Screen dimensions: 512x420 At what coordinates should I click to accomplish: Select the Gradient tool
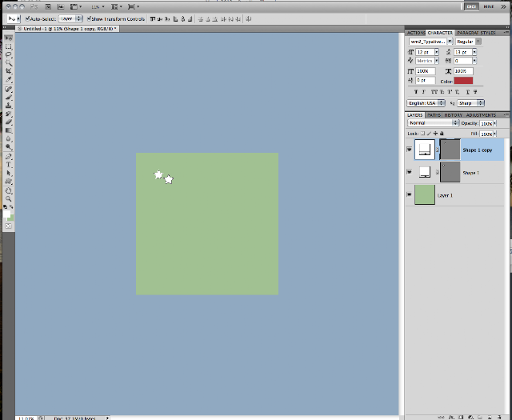point(9,130)
